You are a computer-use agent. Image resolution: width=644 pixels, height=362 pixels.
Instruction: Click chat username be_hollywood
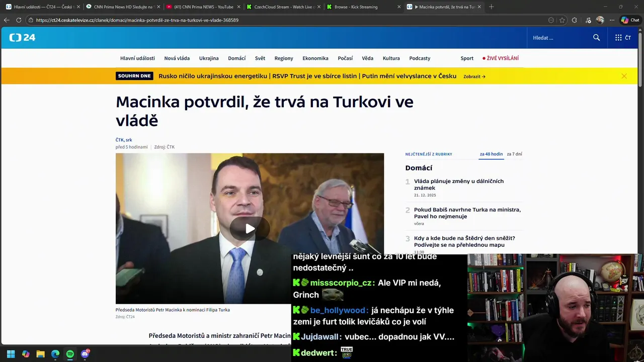tap(339, 311)
